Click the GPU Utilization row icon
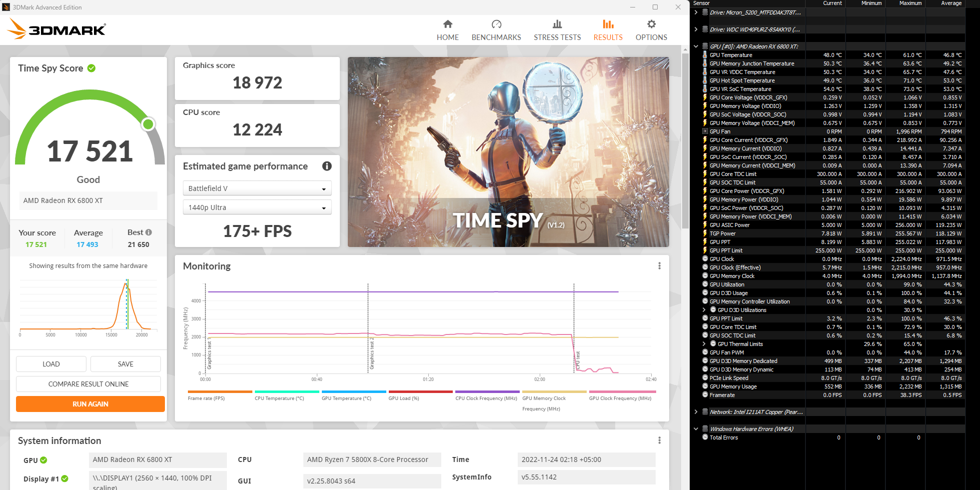Image resolution: width=980 pixels, height=490 pixels. pyautogui.click(x=705, y=284)
